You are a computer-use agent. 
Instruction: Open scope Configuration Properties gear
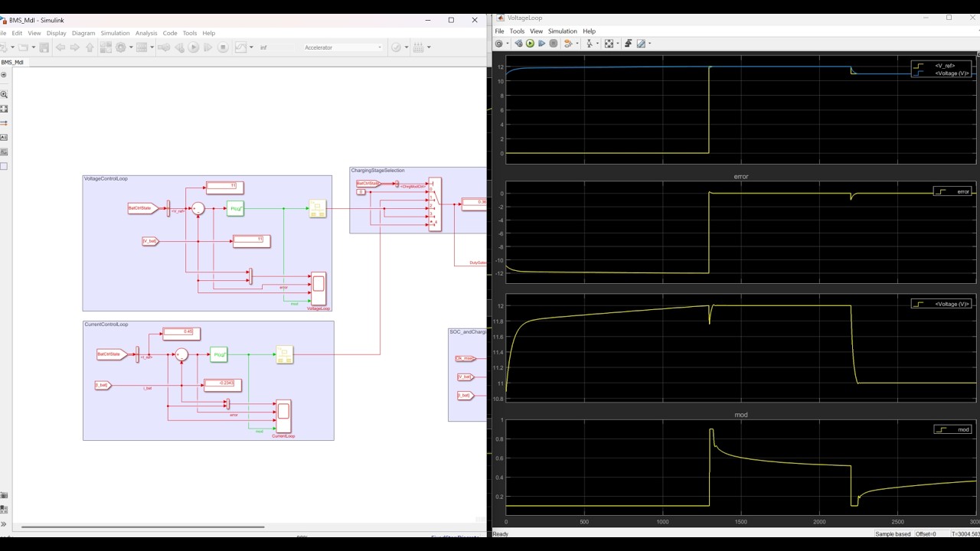(498, 44)
